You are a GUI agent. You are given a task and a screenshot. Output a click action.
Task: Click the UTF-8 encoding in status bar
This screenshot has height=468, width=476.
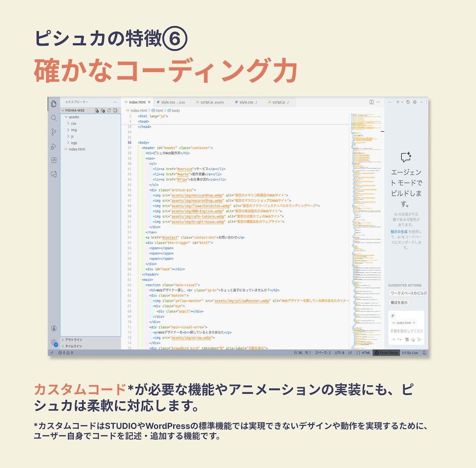[339, 353]
